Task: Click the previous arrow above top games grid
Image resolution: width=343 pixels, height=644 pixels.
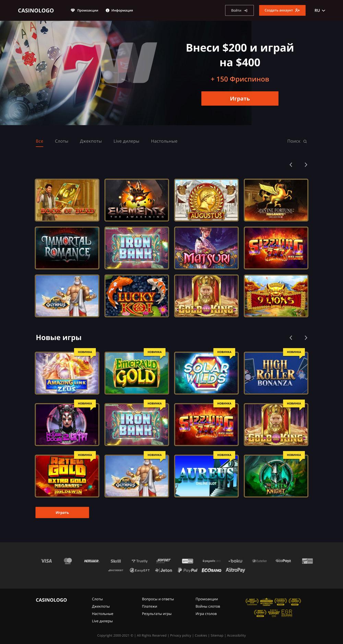Action: click(291, 165)
